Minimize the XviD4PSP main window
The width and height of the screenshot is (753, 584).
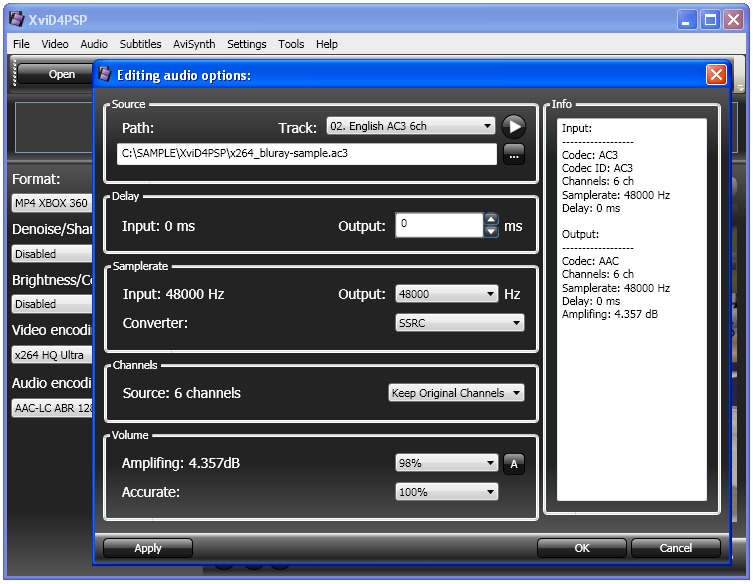pos(687,20)
